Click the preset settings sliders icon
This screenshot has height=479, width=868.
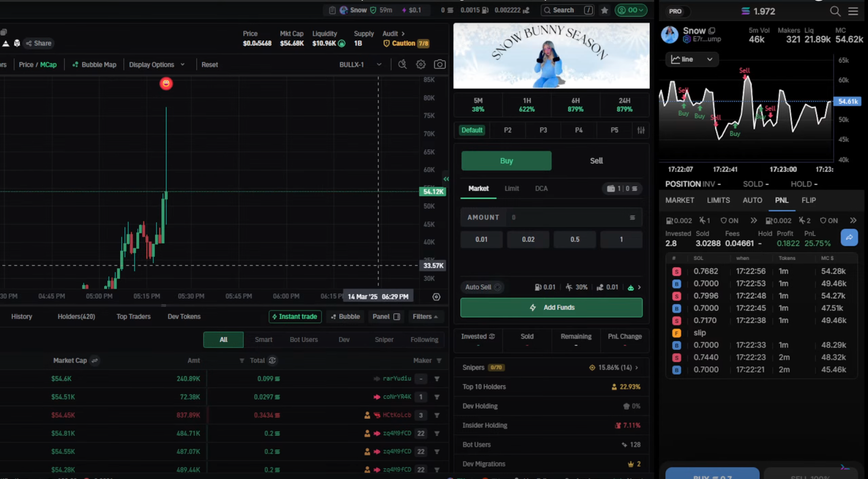(640, 130)
